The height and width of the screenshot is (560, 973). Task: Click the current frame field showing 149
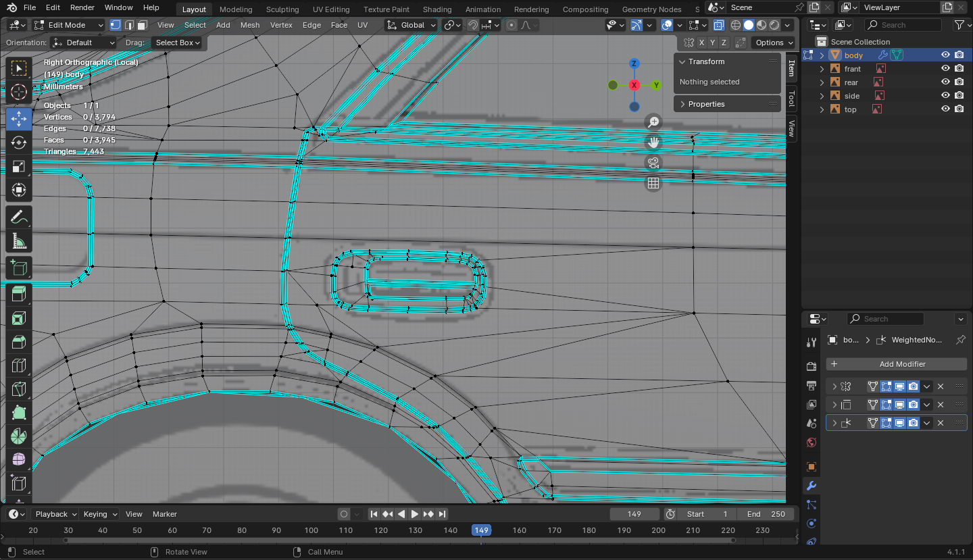pos(634,514)
